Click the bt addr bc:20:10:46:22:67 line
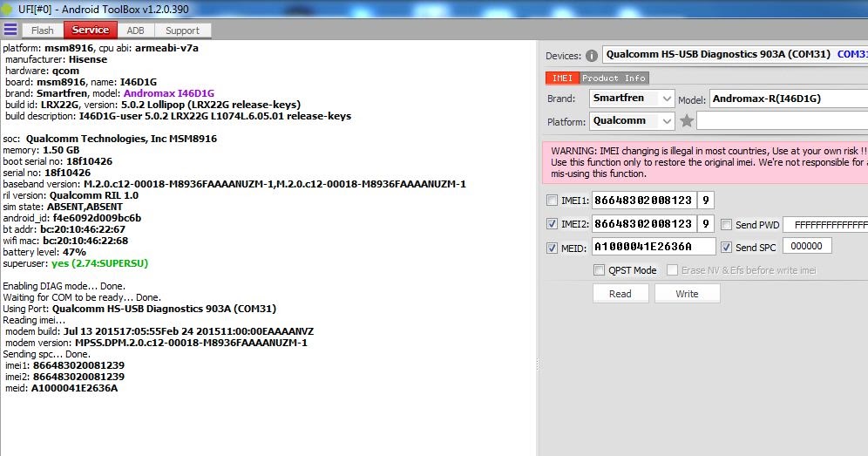Viewport: 868px width, 456px height. (64, 229)
